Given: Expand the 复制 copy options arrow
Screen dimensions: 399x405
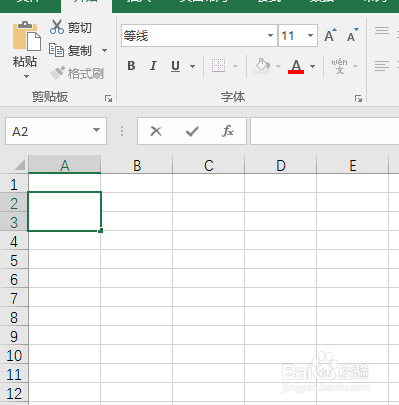Looking at the screenshot, I should coord(105,51).
